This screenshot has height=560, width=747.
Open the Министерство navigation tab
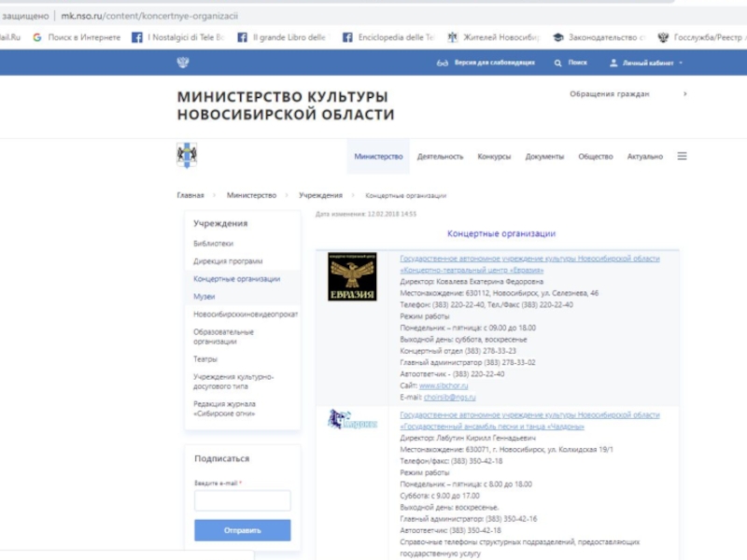click(378, 157)
